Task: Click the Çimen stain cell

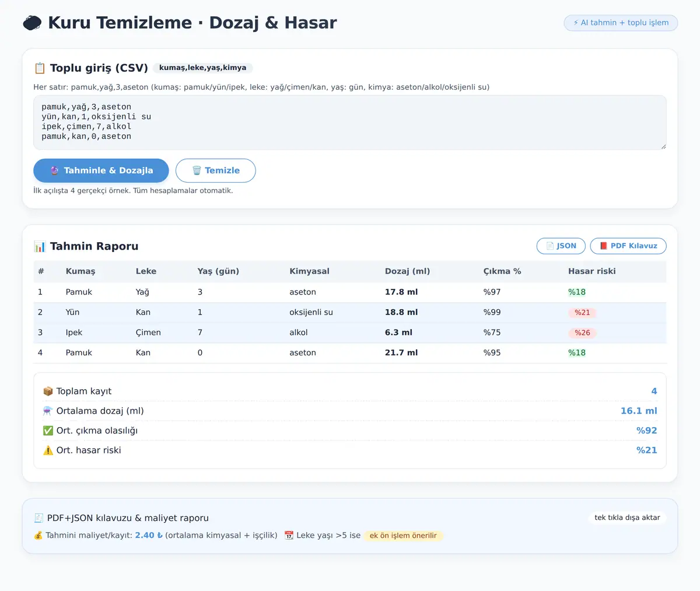Action: pos(148,333)
